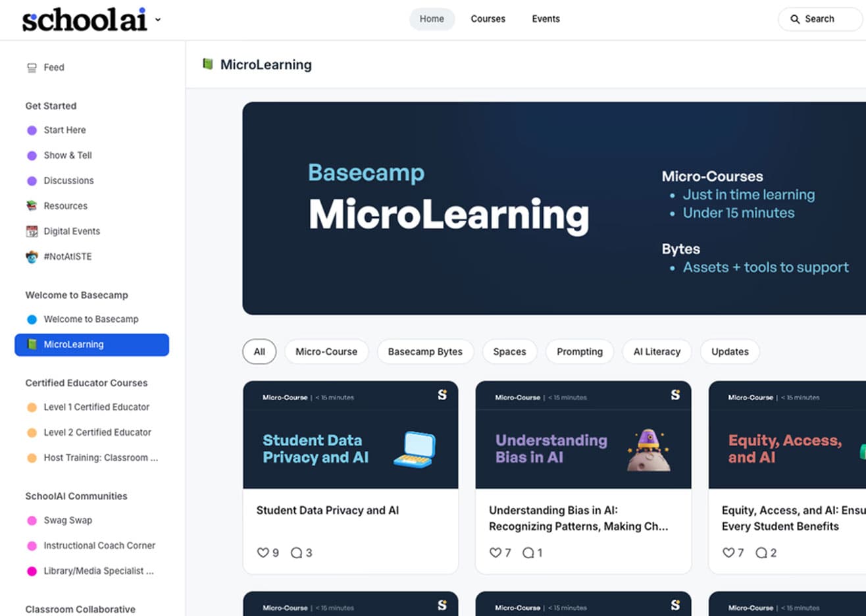Click the S logo on Understanding Bias card
The image size is (866, 616).
click(675, 395)
